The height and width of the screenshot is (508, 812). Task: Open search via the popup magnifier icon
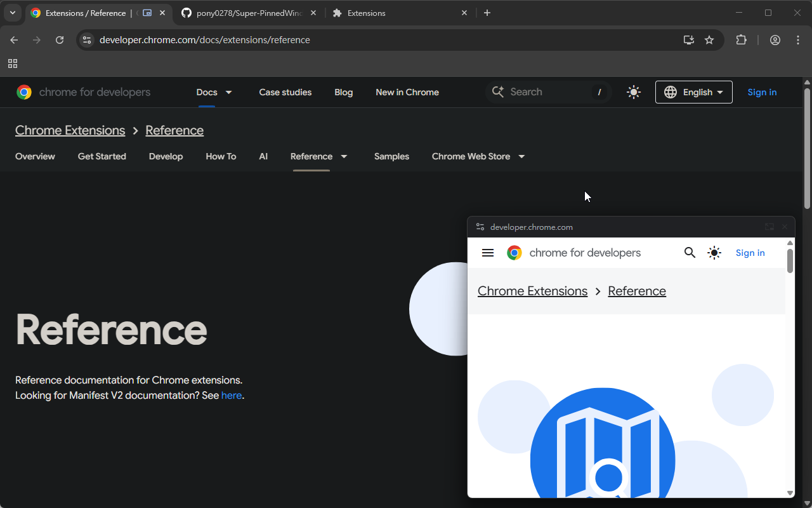[x=690, y=253]
